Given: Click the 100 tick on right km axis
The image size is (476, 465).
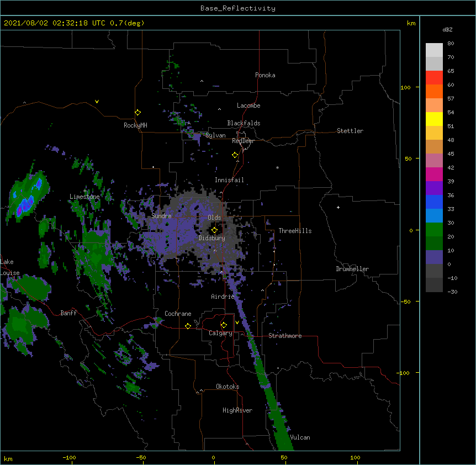Looking at the screenshot, I should click(x=405, y=88).
